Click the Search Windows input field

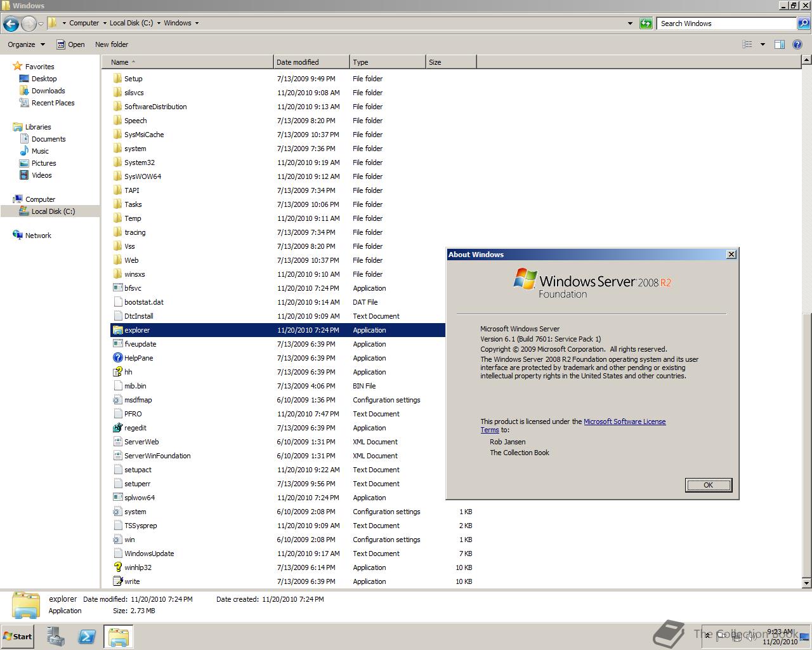tap(727, 23)
